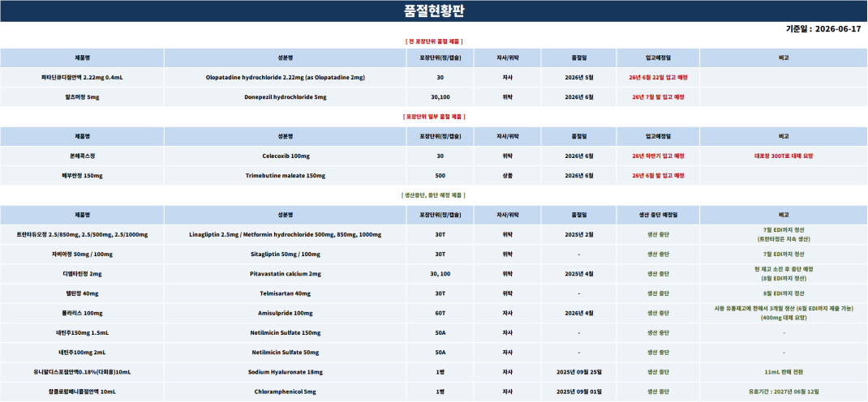This screenshot has width=868, height=402.
Task: Click '26년 6월 말 입고 예정' in the Trimebutine row
Action: point(658,175)
